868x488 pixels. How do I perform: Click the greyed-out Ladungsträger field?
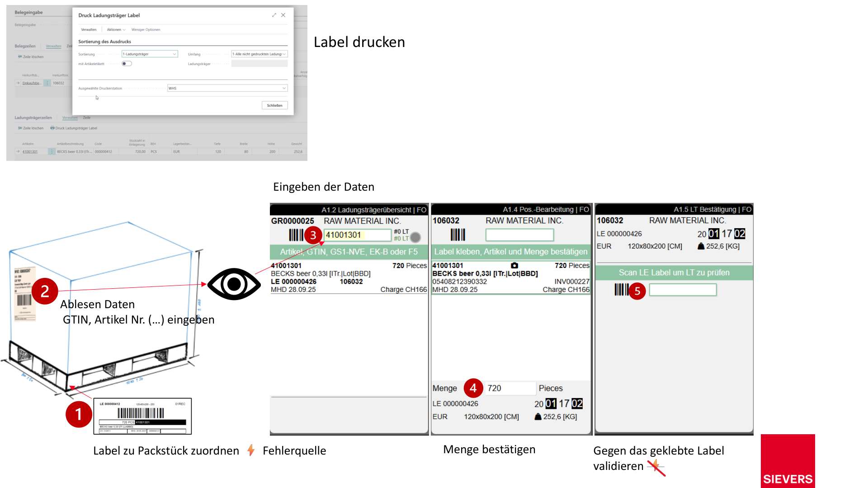point(259,64)
